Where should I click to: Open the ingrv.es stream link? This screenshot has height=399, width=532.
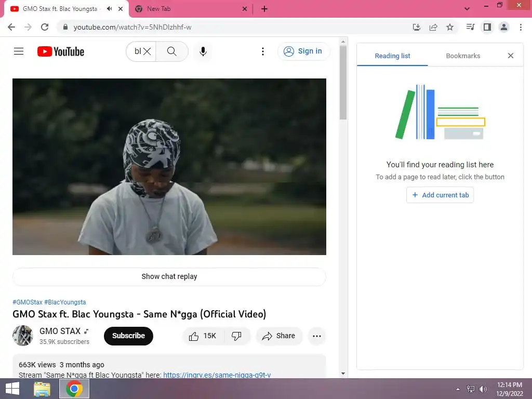coord(217,375)
